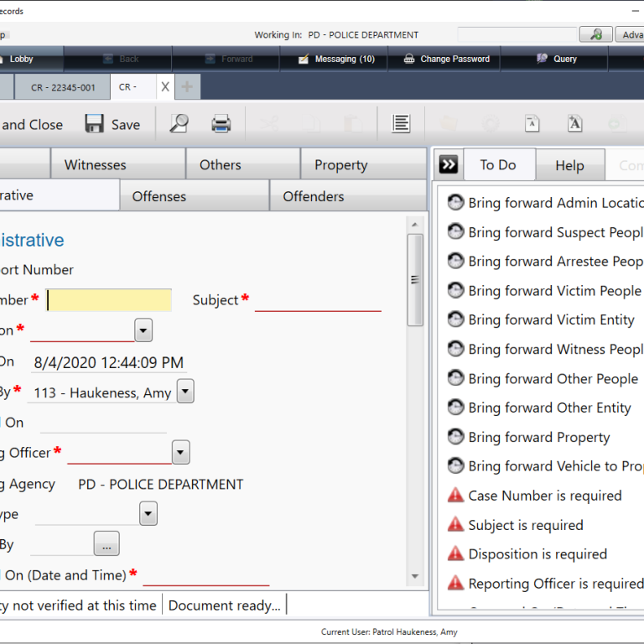Click Bring forward Witness People clock icon
This screenshot has height=644, width=644.
click(x=455, y=349)
